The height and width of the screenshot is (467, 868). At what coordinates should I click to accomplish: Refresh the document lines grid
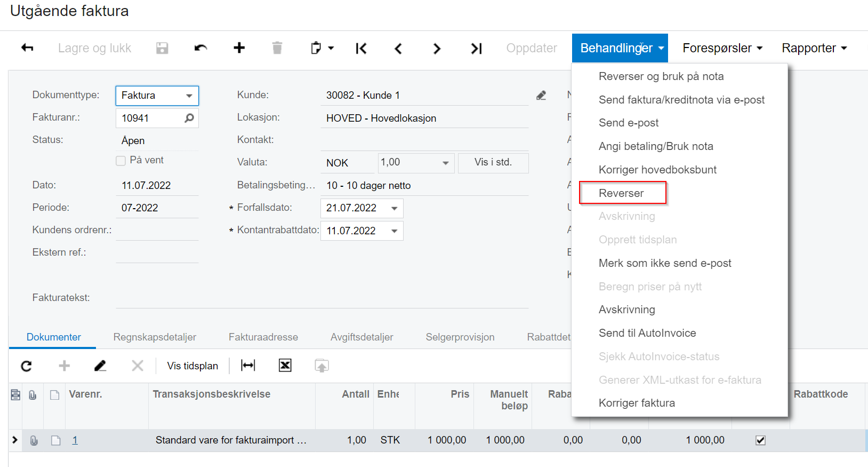point(26,366)
